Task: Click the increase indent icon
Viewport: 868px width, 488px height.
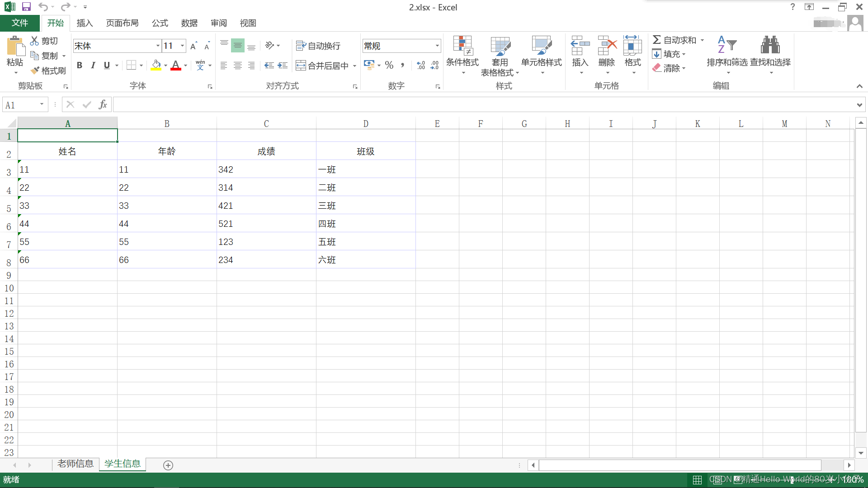Action: [x=283, y=66]
